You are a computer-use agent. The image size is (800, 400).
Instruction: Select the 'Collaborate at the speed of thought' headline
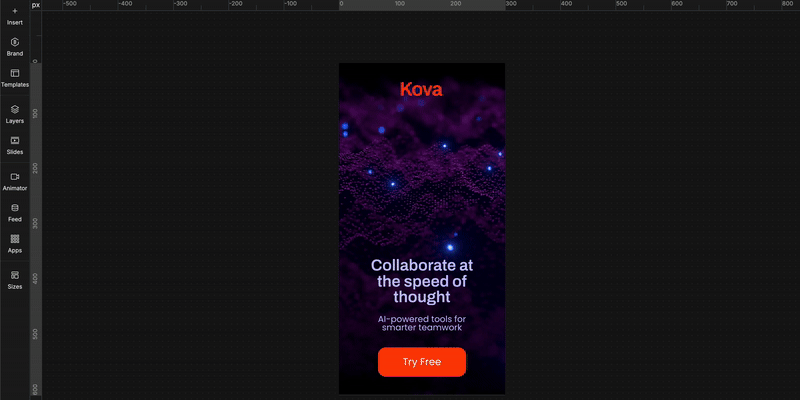[x=421, y=281]
